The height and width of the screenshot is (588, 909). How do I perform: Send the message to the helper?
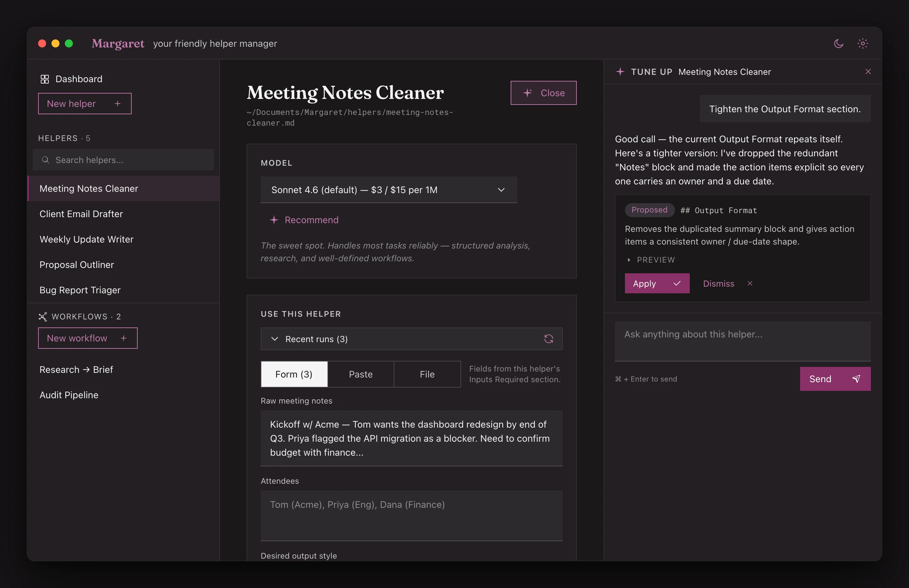click(x=835, y=379)
